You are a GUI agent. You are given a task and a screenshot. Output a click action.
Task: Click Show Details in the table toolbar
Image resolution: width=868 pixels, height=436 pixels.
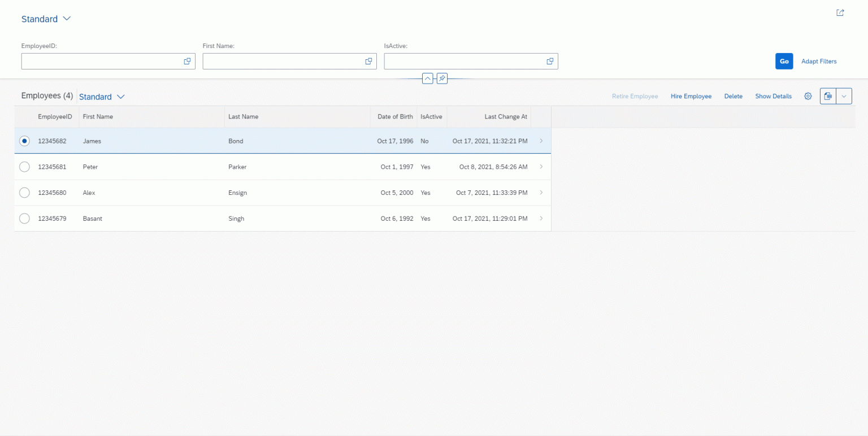point(773,96)
